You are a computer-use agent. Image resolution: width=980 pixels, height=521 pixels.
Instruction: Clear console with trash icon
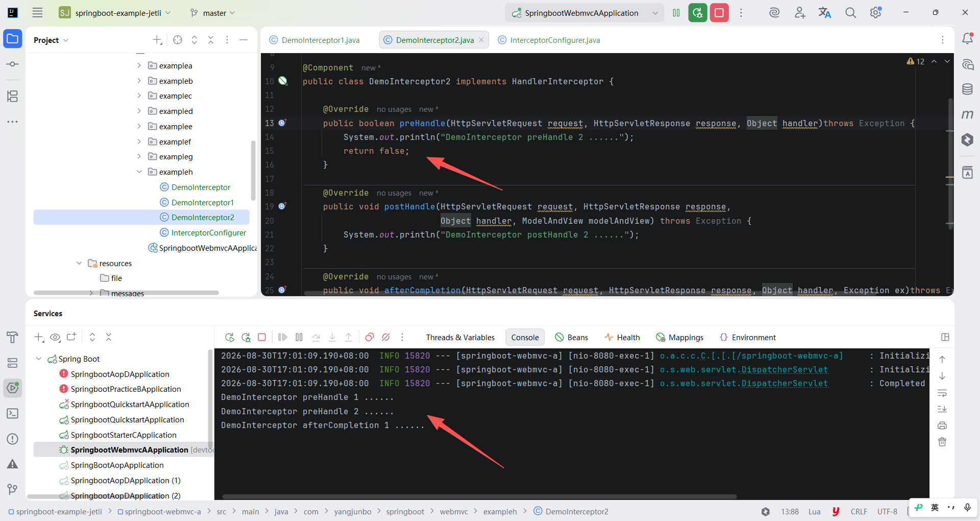(942, 442)
